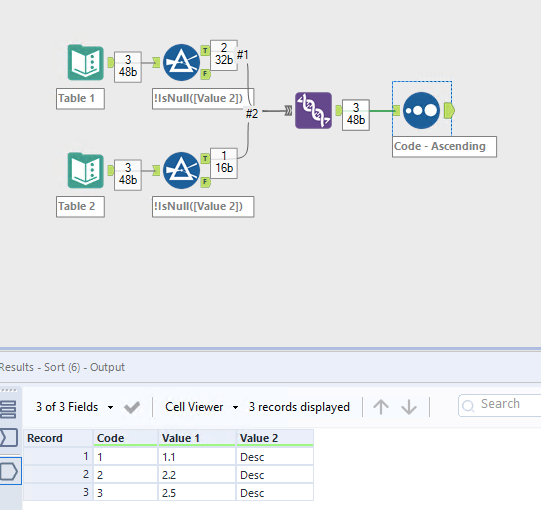Click the Value 2 column header
Screen dimensions: 541x510
click(x=275, y=438)
